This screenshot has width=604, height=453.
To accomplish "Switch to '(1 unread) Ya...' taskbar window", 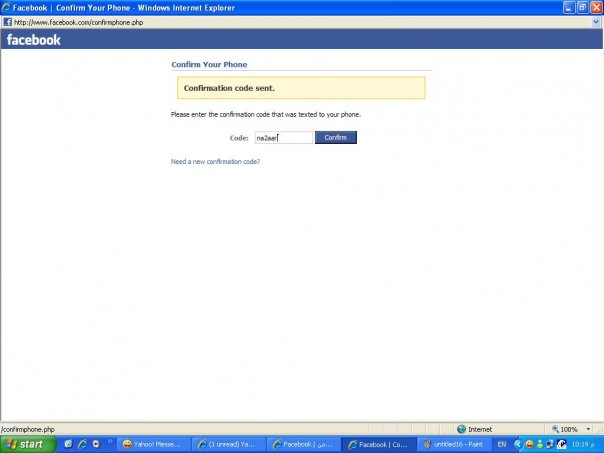I will click(228, 444).
